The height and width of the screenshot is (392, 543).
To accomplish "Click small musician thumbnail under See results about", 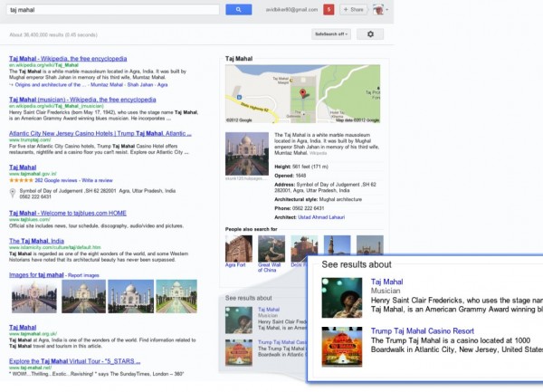I will [x=239, y=320].
